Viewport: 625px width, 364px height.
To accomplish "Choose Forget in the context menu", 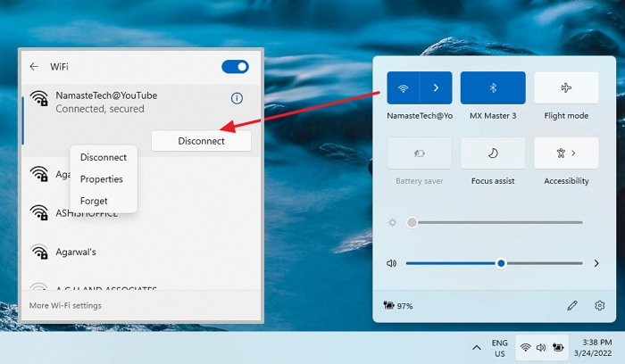I will pyautogui.click(x=94, y=201).
